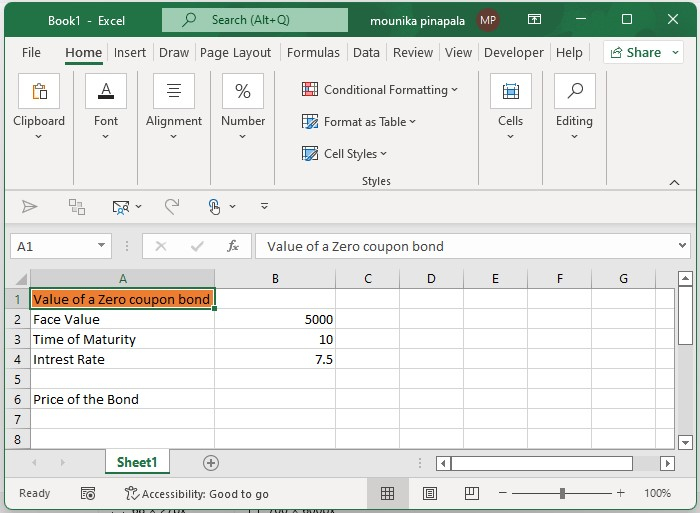Switch to Page Break Preview
The width and height of the screenshot is (700, 513).
coord(472,493)
